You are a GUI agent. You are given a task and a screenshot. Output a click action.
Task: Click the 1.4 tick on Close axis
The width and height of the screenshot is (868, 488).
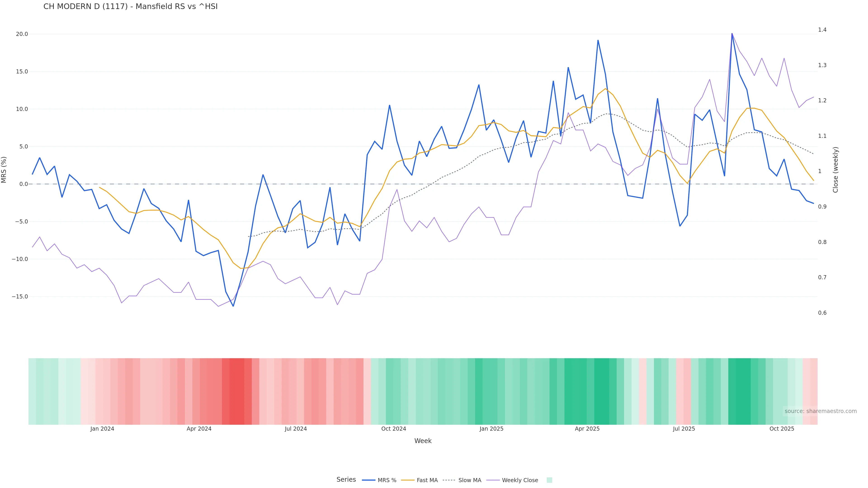tap(822, 30)
